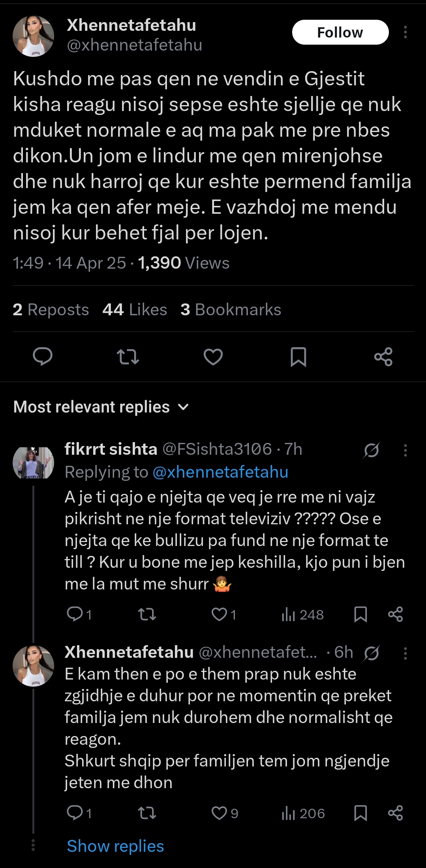This screenshot has width=426, height=868.
Task: Share Xhennetafetahu's reply with 206 views
Action: tap(395, 813)
